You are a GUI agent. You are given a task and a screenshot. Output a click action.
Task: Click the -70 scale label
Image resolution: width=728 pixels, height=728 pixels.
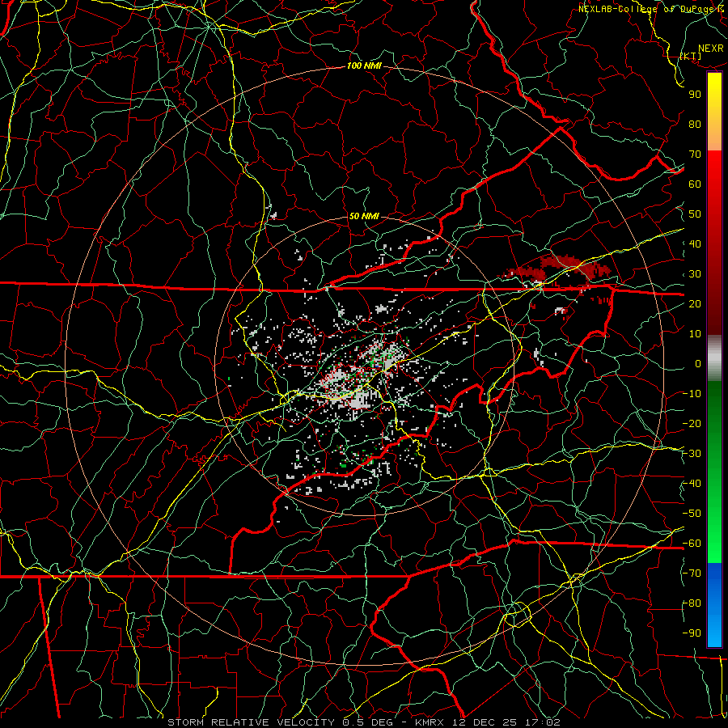692,574
